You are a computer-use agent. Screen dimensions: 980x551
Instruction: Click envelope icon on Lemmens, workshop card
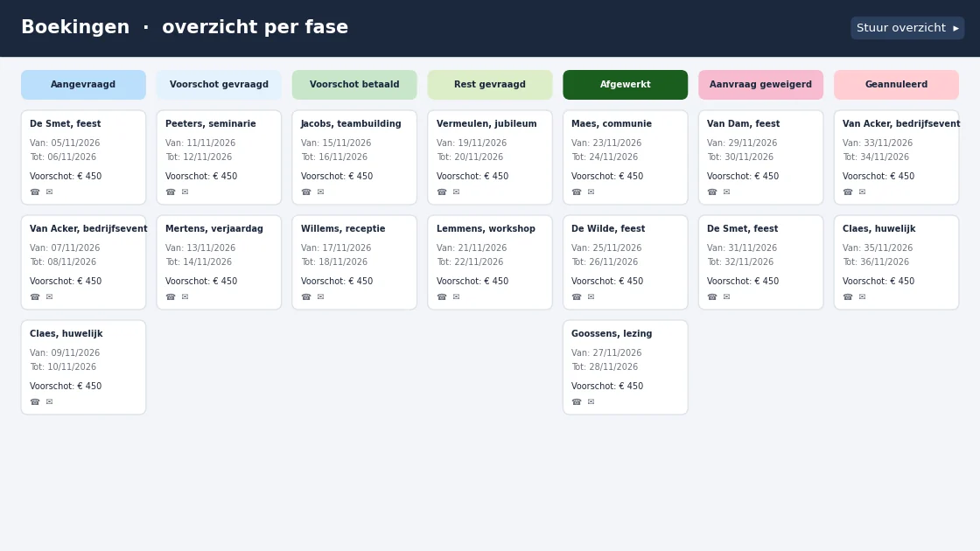click(x=456, y=296)
